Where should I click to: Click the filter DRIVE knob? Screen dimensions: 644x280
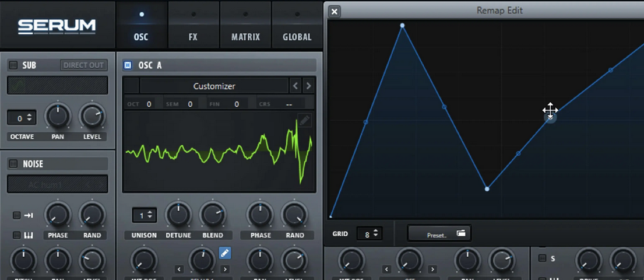pyautogui.click(x=588, y=261)
